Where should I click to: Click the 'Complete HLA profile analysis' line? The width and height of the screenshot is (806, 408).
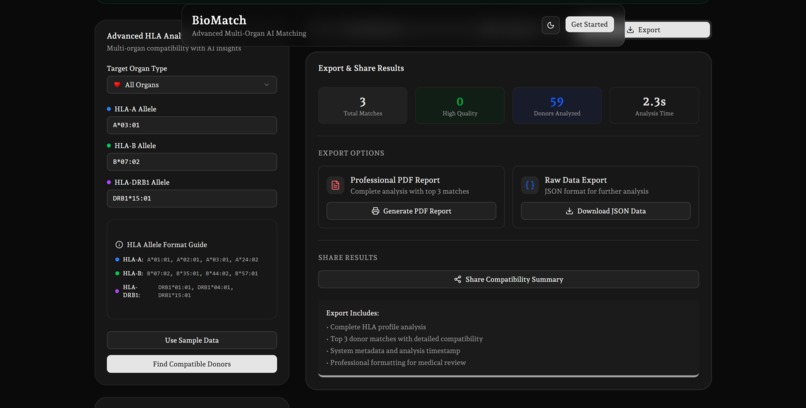click(x=376, y=327)
